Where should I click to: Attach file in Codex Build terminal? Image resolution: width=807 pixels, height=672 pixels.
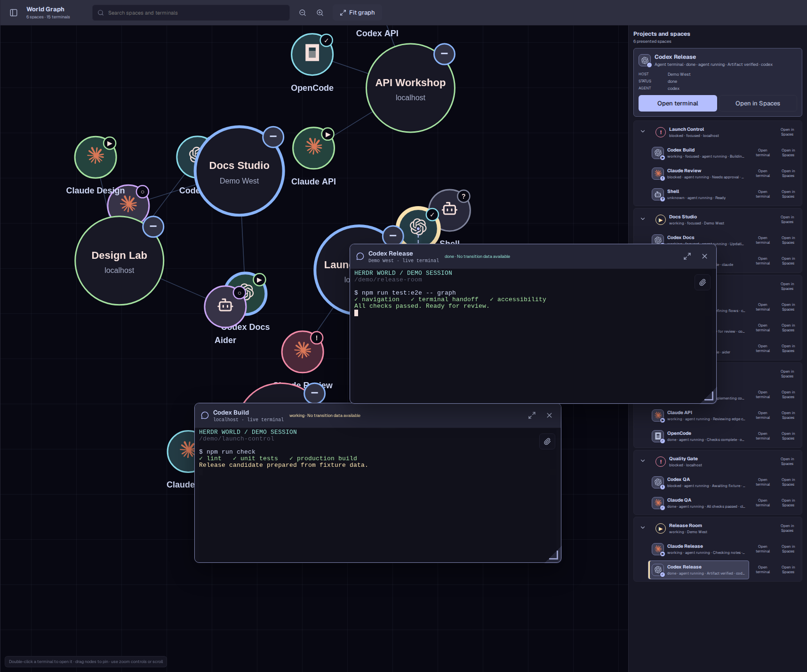[547, 441]
